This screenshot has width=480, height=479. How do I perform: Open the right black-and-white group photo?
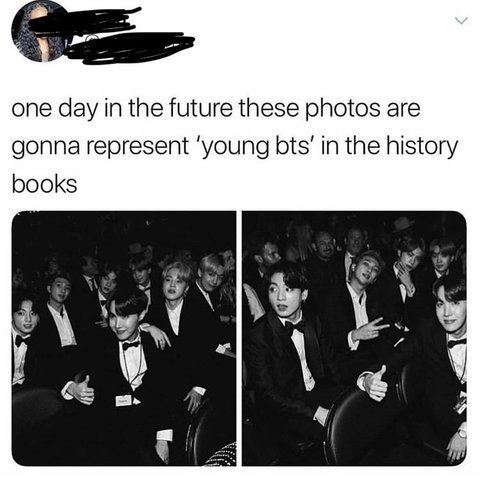coord(354,338)
